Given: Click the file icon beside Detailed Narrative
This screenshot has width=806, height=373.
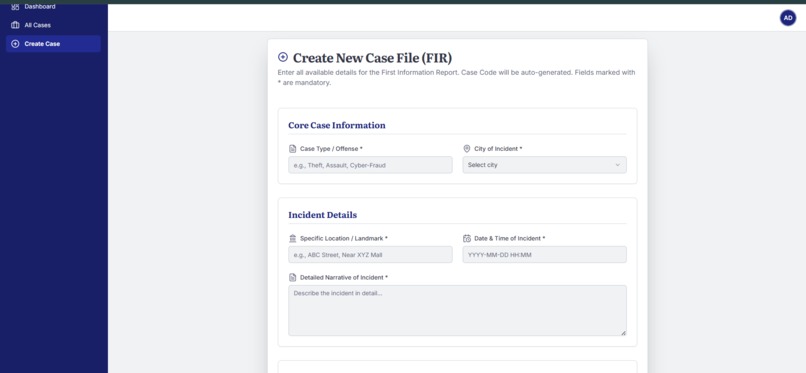Looking at the screenshot, I should pos(292,277).
